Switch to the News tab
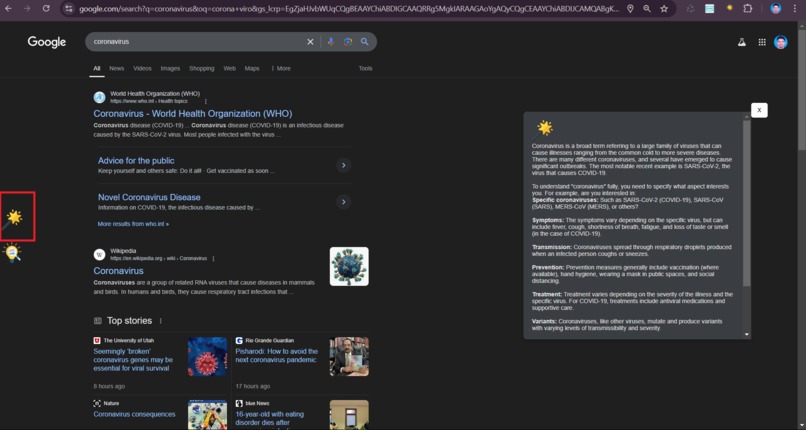 click(117, 68)
